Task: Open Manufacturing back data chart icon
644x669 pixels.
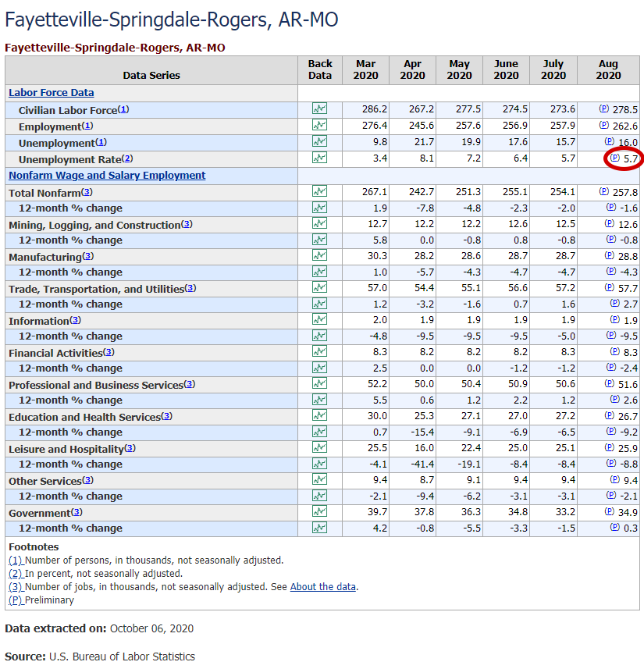Action: pyautogui.click(x=319, y=255)
